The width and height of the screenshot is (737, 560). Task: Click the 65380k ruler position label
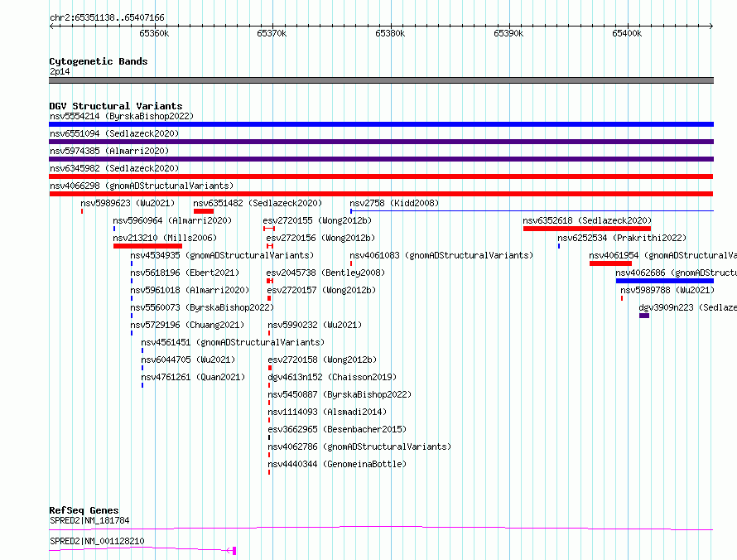pyautogui.click(x=390, y=33)
